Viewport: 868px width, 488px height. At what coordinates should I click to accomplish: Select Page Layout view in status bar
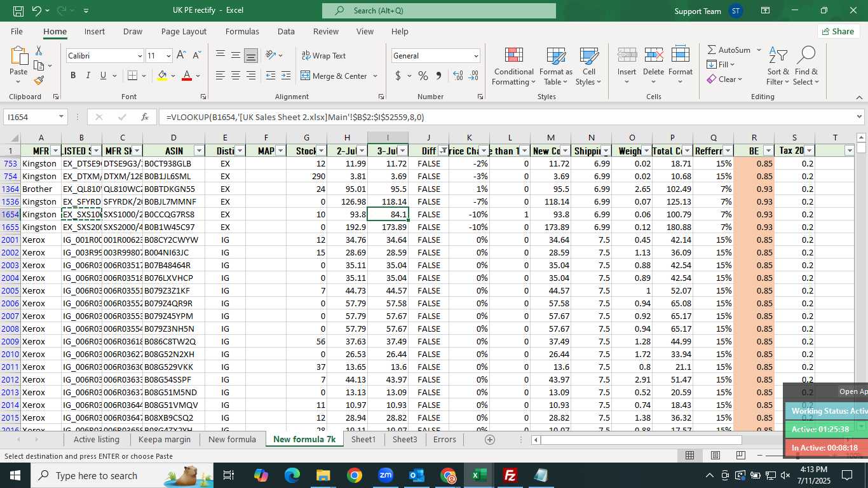point(715,456)
